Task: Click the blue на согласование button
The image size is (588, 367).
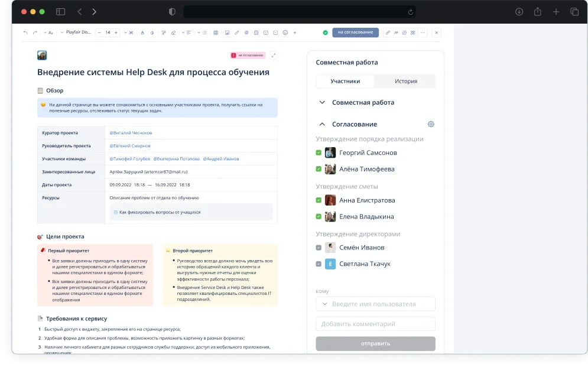Action: click(355, 33)
